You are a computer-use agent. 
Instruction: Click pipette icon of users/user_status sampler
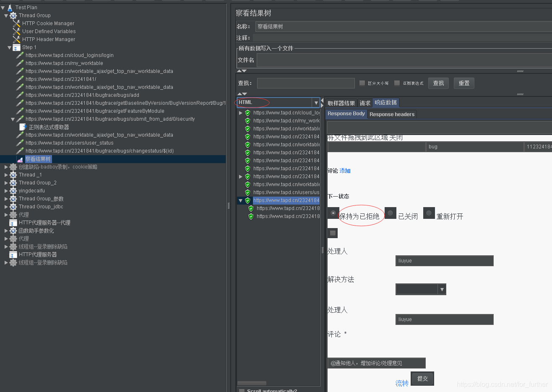(x=20, y=143)
